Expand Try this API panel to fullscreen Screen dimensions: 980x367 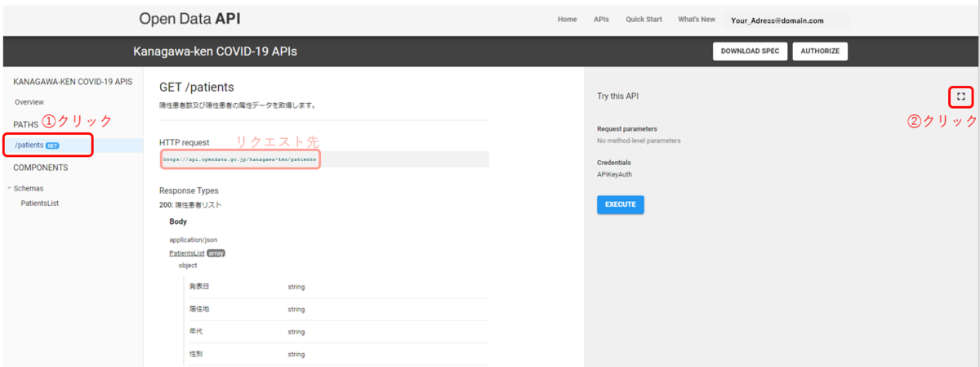(x=960, y=96)
